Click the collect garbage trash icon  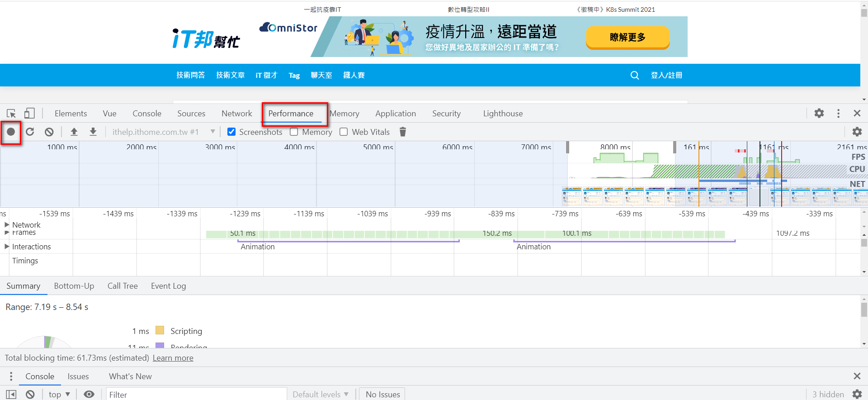[403, 132]
